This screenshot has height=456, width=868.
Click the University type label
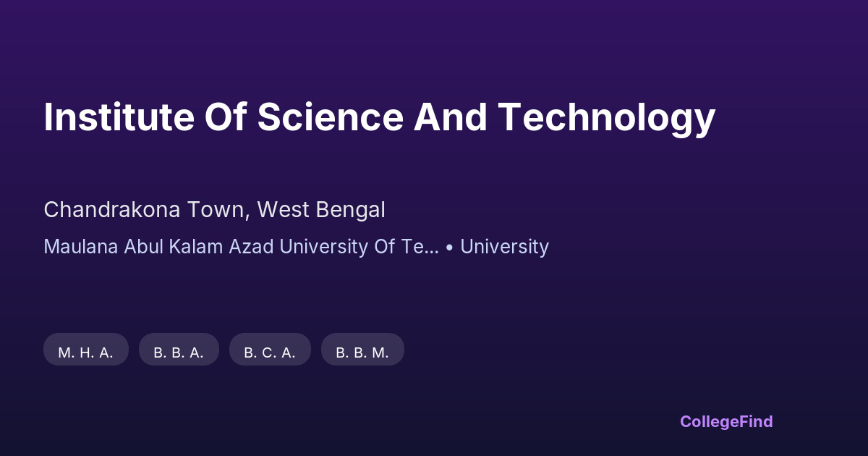(504, 247)
